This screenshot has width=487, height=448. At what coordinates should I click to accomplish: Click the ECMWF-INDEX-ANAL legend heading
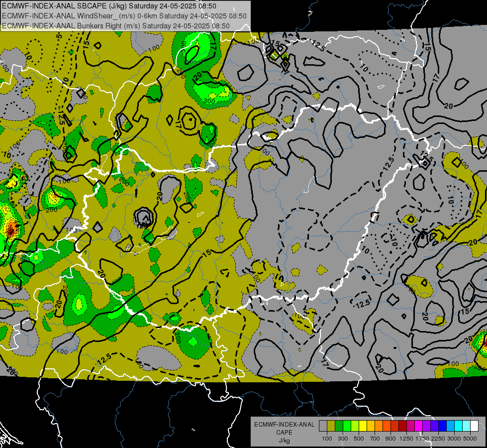[x=284, y=425]
